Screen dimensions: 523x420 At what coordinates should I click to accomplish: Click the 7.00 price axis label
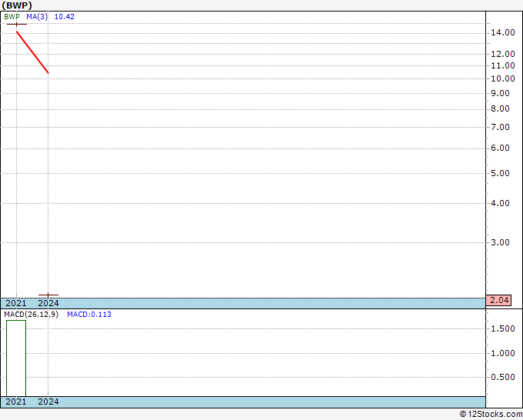pyautogui.click(x=500, y=127)
